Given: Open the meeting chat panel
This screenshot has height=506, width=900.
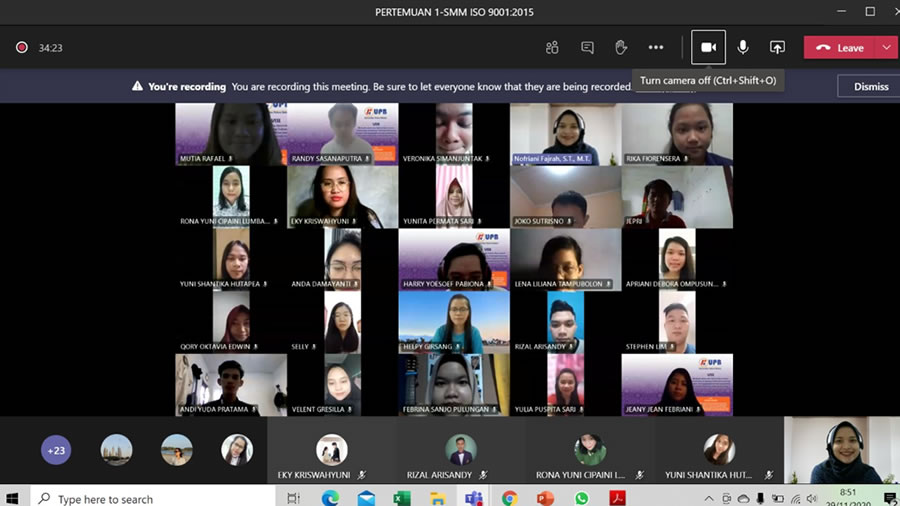Looking at the screenshot, I should 587,47.
